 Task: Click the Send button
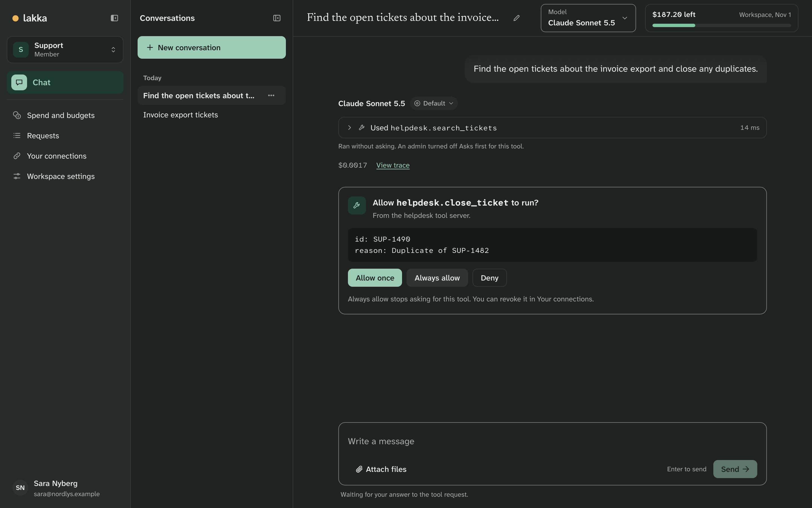(735, 469)
